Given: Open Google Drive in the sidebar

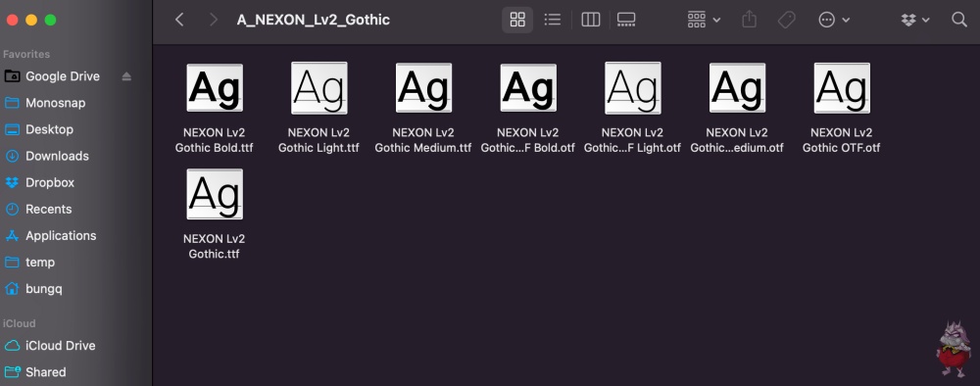Looking at the screenshot, I should [x=63, y=76].
